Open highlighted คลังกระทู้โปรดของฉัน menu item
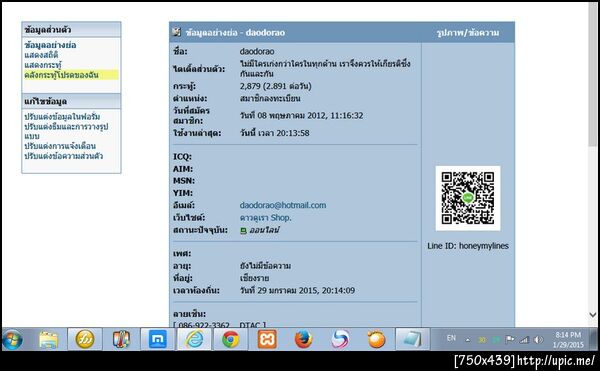This screenshot has height=371, width=600. [x=61, y=75]
